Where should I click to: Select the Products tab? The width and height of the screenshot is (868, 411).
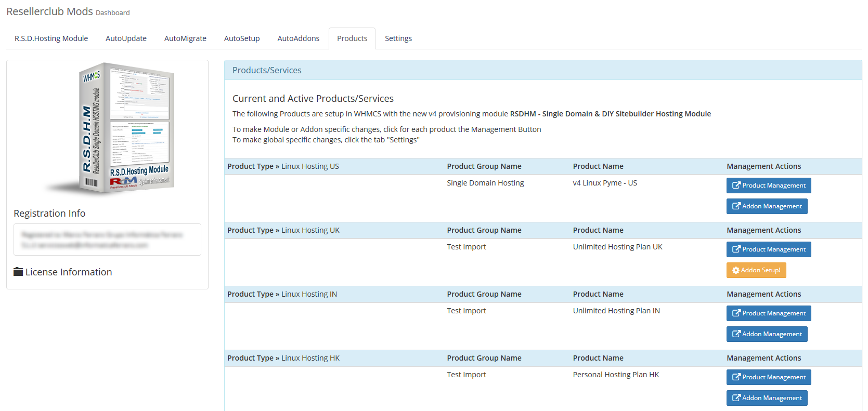click(352, 38)
